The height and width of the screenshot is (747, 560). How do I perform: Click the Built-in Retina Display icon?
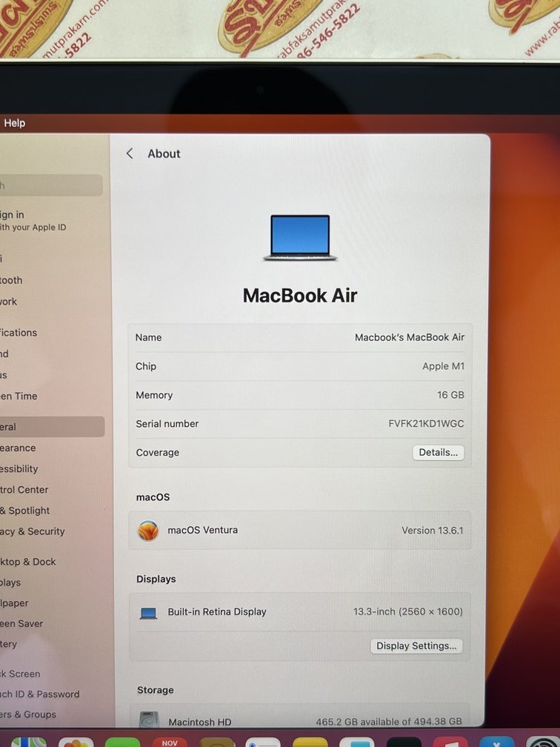148,613
